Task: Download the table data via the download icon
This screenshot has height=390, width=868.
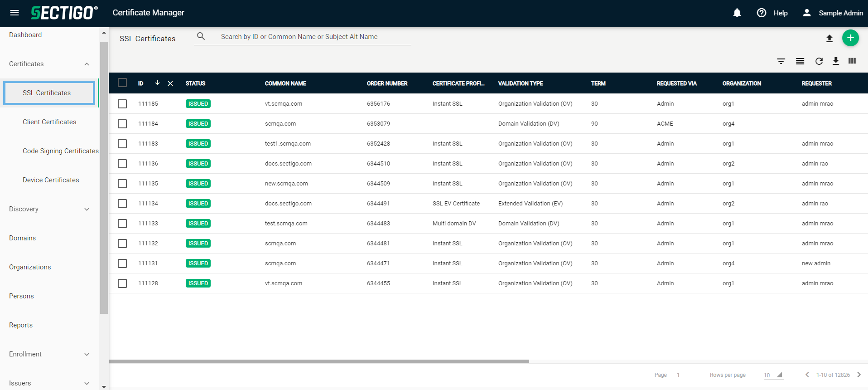Action: click(x=836, y=61)
